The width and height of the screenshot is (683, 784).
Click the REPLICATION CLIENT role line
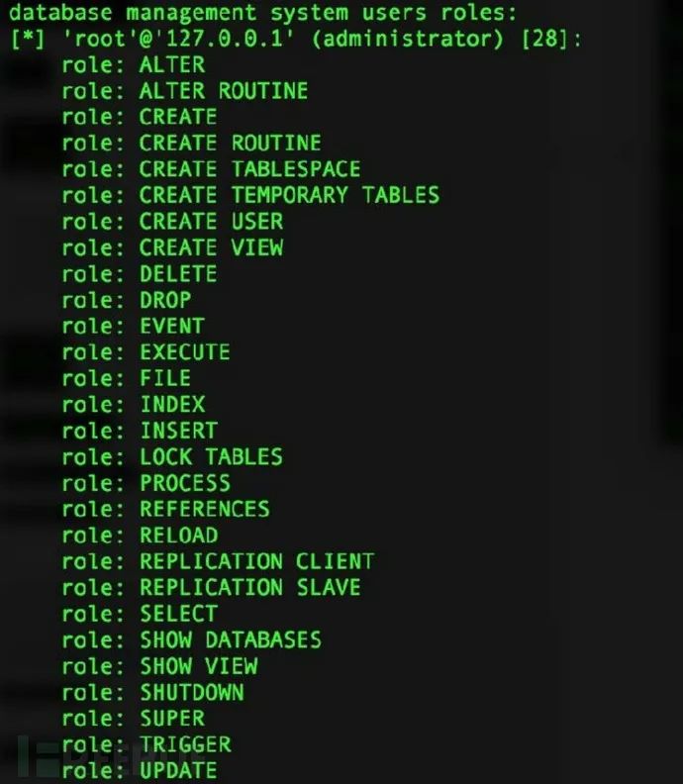(x=218, y=561)
